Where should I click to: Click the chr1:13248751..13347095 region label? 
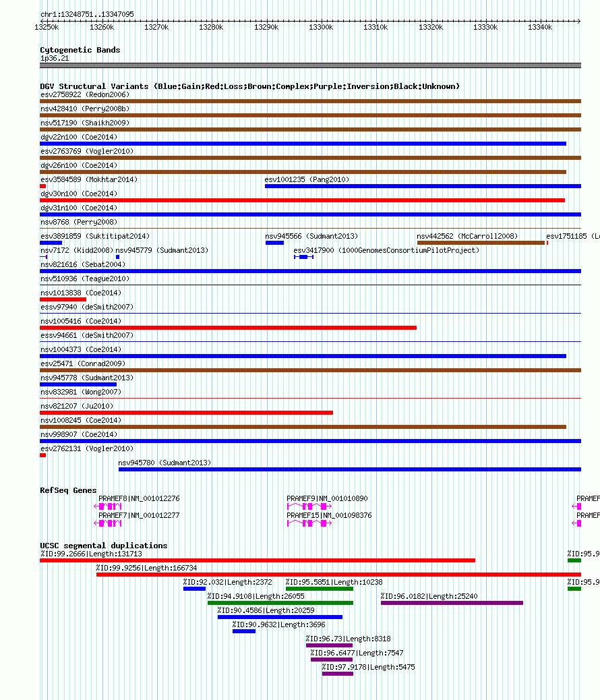coord(87,14)
